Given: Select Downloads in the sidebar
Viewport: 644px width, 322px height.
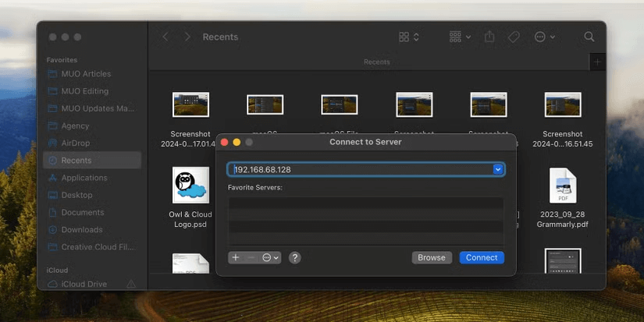Looking at the screenshot, I should pyautogui.click(x=81, y=230).
